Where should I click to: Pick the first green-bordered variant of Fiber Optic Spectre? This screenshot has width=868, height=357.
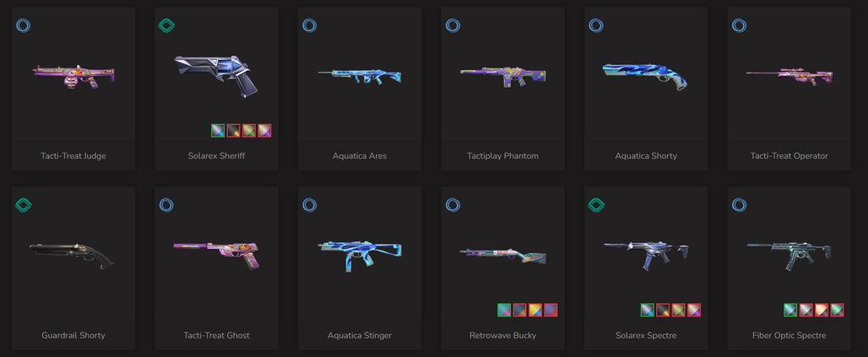(791, 310)
